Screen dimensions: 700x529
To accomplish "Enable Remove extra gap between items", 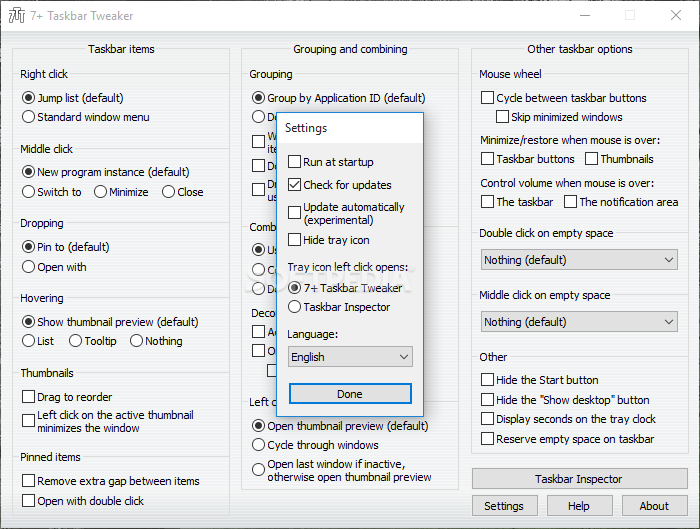I will (x=28, y=480).
